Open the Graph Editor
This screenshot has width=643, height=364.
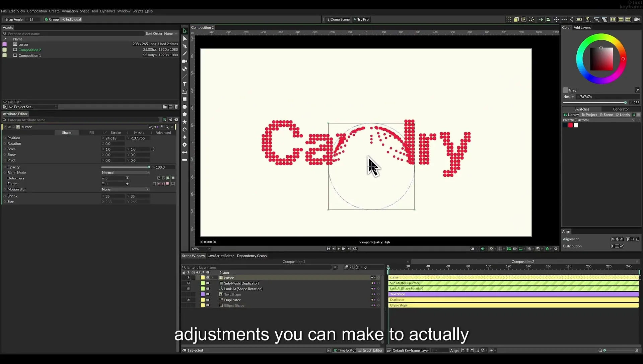point(370,351)
